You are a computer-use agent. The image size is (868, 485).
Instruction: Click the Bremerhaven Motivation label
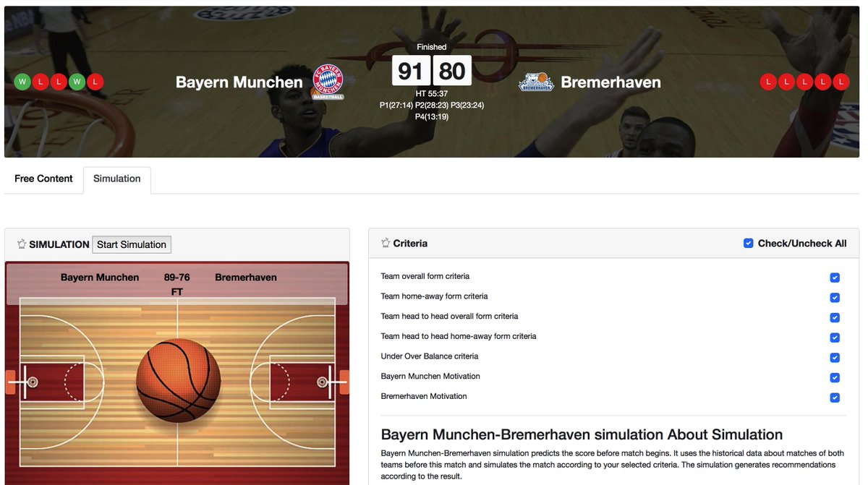424,396
